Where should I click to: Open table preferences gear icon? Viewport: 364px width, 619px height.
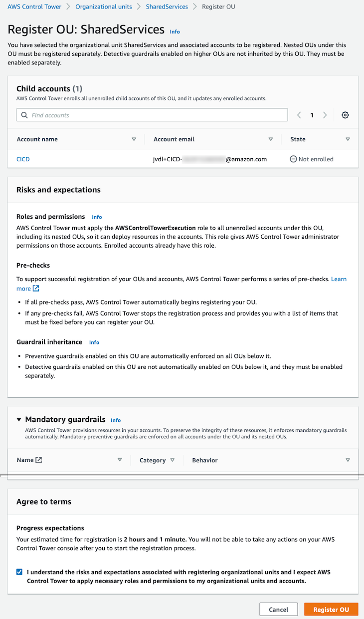pyautogui.click(x=345, y=115)
